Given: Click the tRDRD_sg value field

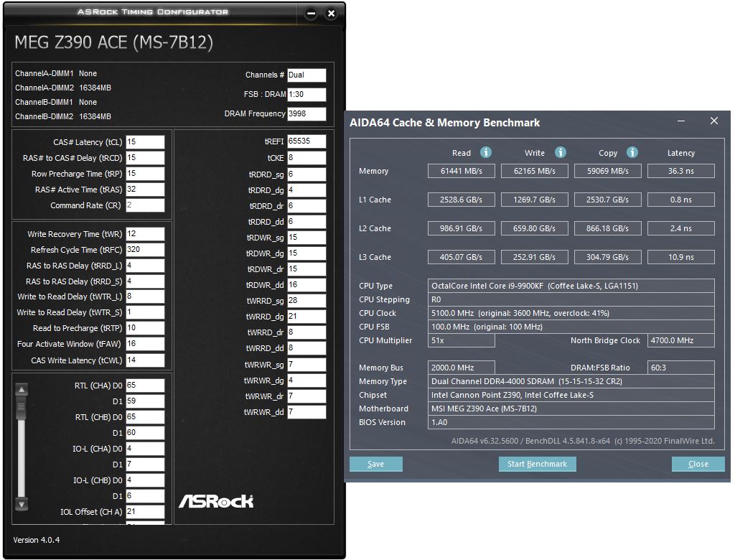Looking at the screenshot, I should click(306, 174).
